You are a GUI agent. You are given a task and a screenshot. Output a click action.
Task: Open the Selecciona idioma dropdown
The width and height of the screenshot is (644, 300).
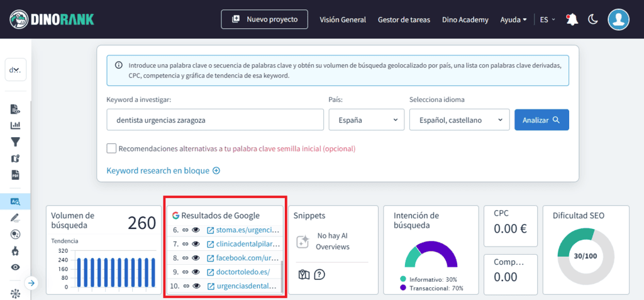(459, 119)
